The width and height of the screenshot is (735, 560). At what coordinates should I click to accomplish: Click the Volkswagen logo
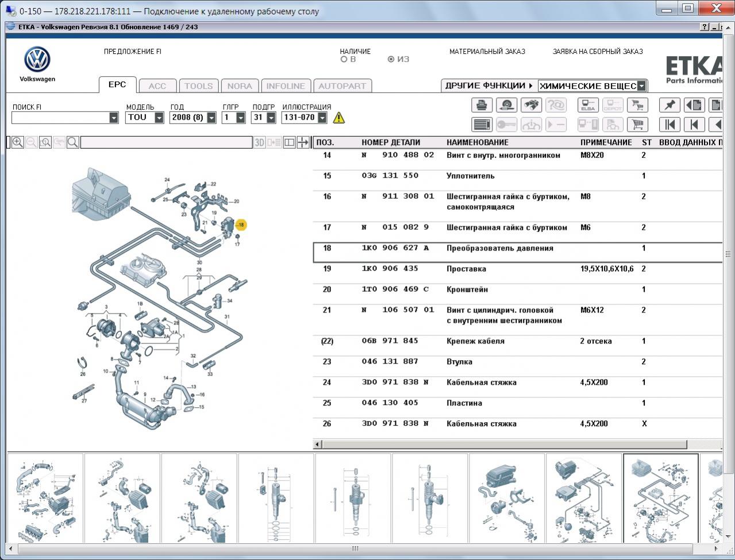tap(37, 60)
